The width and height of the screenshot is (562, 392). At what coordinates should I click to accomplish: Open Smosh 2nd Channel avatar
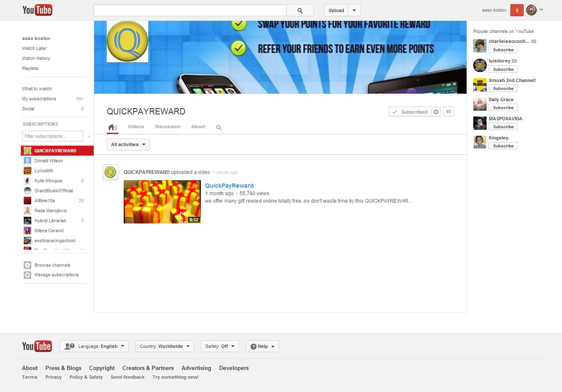(480, 84)
